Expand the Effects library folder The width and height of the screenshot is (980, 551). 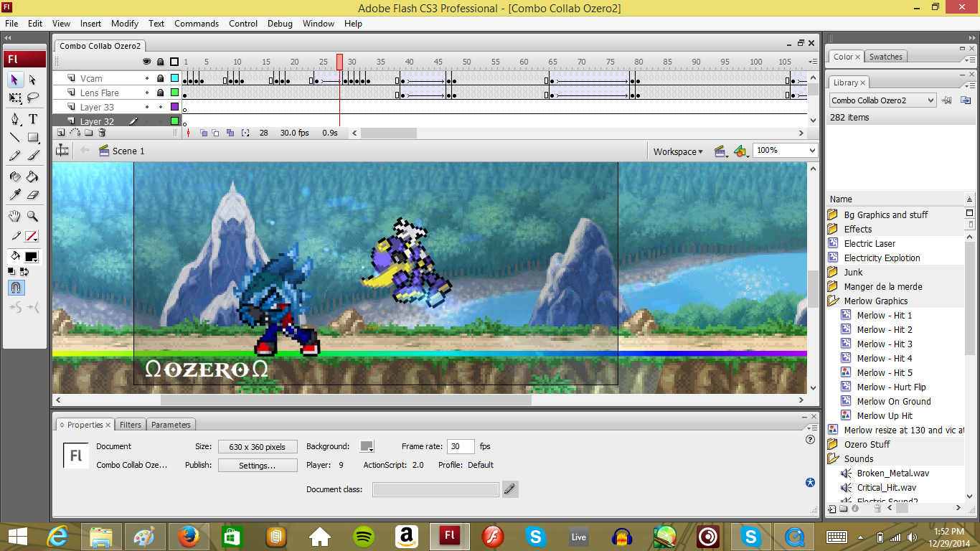pyautogui.click(x=833, y=229)
